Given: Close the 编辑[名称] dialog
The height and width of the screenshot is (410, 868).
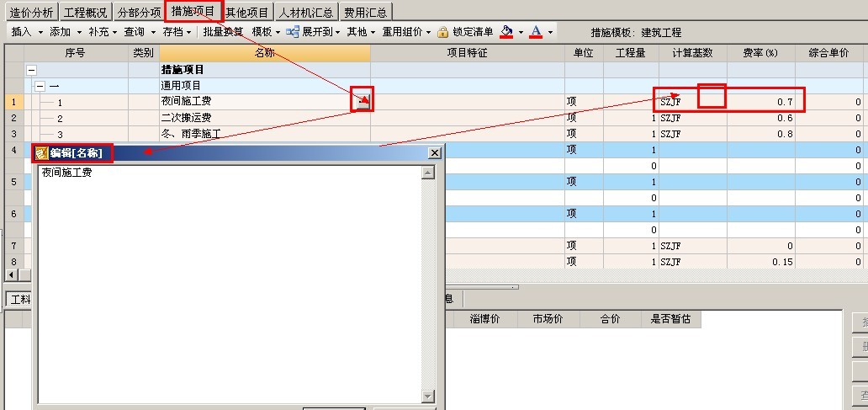Looking at the screenshot, I should pos(435,153).
